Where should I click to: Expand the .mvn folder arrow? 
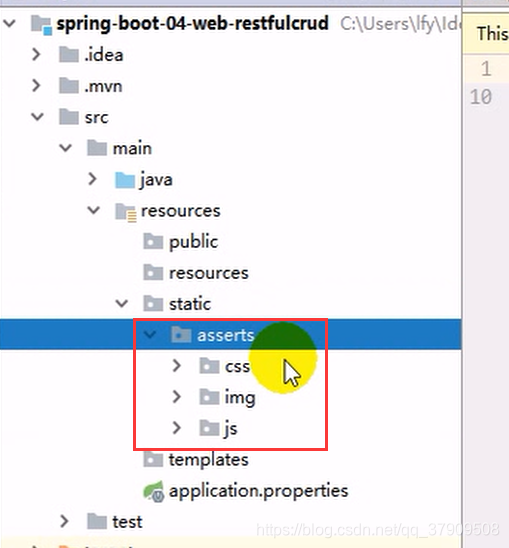[x=36, y=86]
